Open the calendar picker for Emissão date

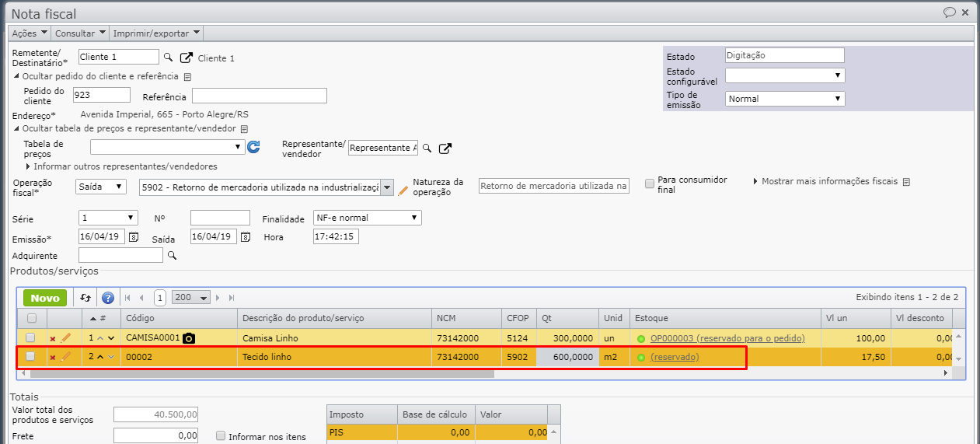(133, 236)
